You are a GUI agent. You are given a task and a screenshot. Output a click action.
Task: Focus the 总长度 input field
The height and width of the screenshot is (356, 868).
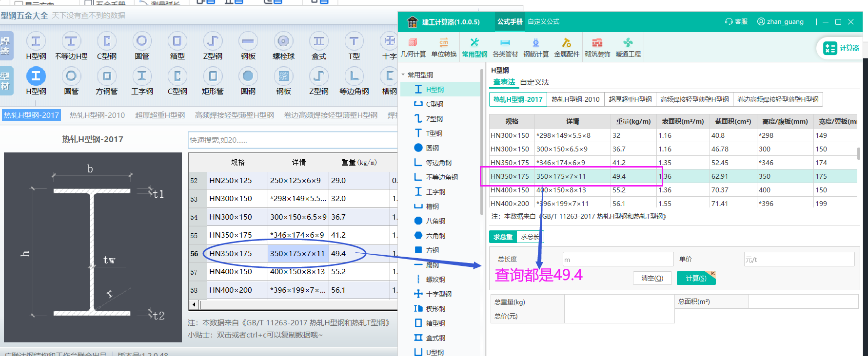pyautogui.click(x=618, y=260)
